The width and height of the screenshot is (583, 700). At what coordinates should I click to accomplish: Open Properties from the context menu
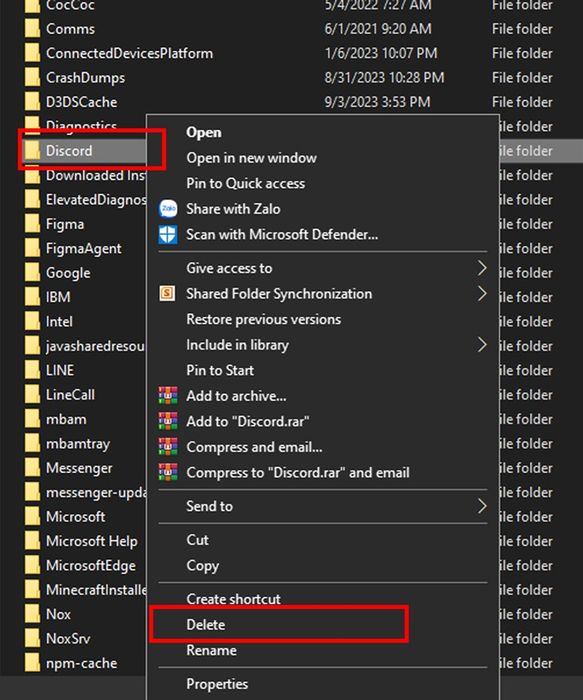217,684
